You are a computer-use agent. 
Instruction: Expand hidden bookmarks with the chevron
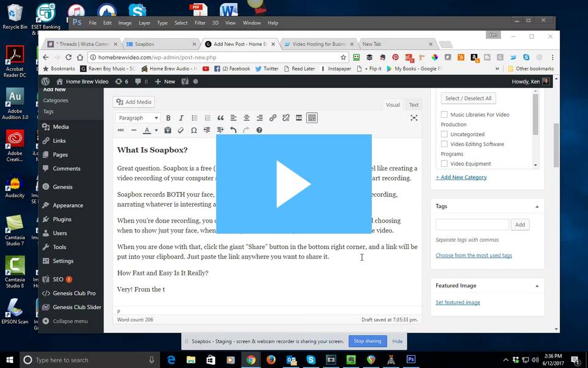click(497, 69)
